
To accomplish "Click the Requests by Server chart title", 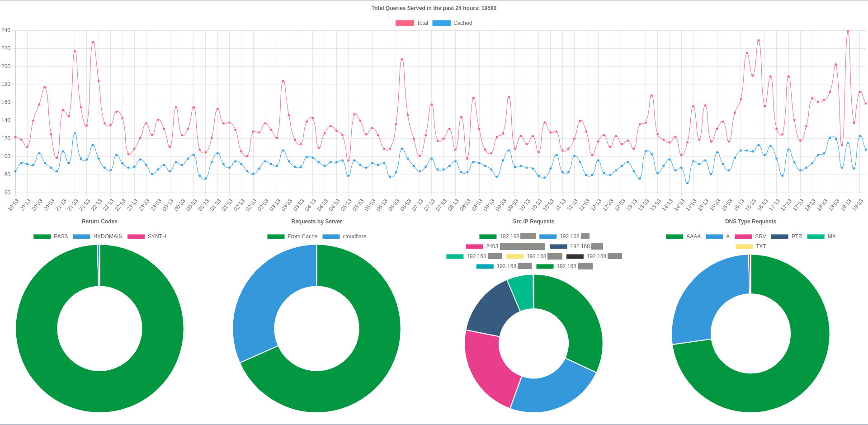I will (x=316, y=222).
